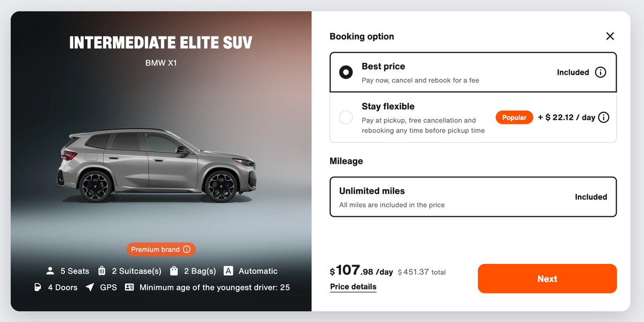The width and height of the screenshot is (644, 322).
Task: Open Price details
Action: pos(353,287)
